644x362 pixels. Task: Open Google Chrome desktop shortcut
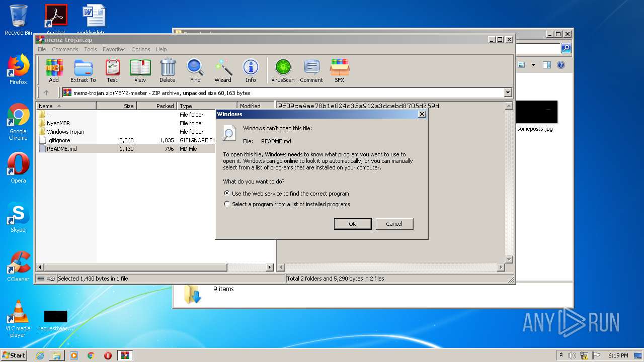click(18, 122)
